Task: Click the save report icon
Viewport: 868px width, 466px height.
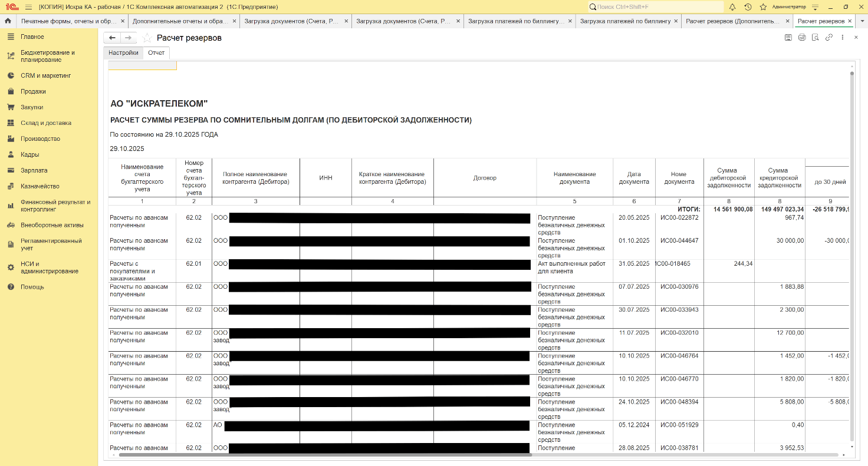Action: coord(788,38)
